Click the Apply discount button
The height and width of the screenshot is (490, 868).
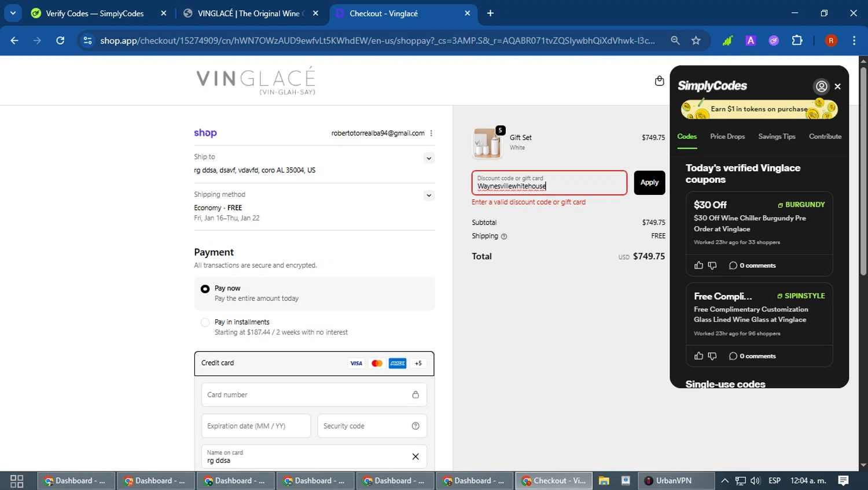coord(649,183)
